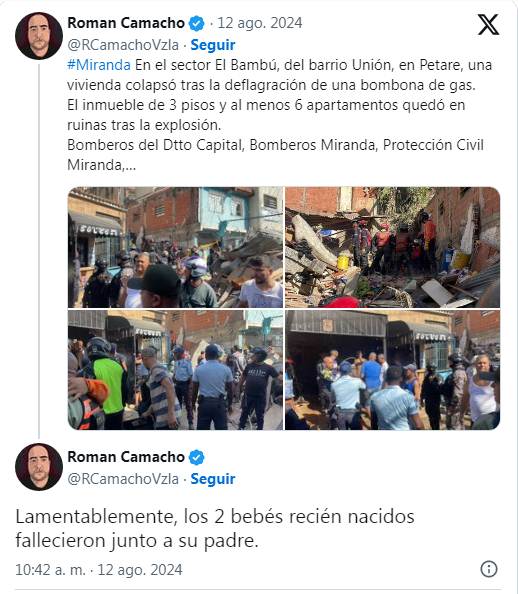Open the X logo icon
The height and width of the screenshot is (594, 518).
[x=488, y=25]
